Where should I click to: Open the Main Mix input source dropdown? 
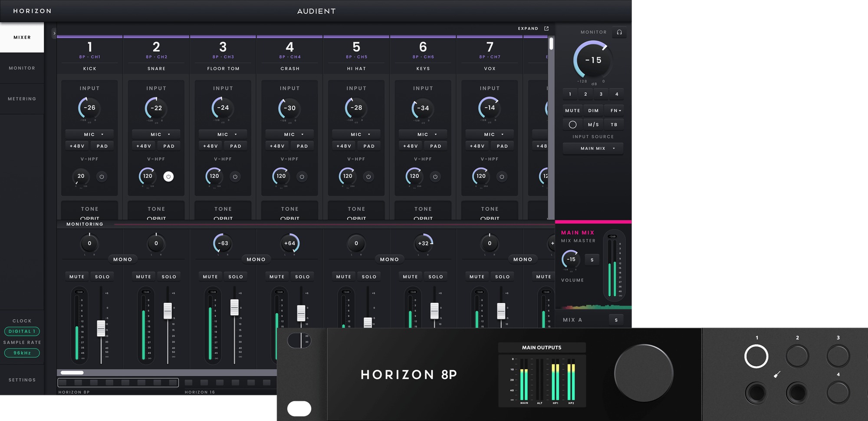pos(593,148)
